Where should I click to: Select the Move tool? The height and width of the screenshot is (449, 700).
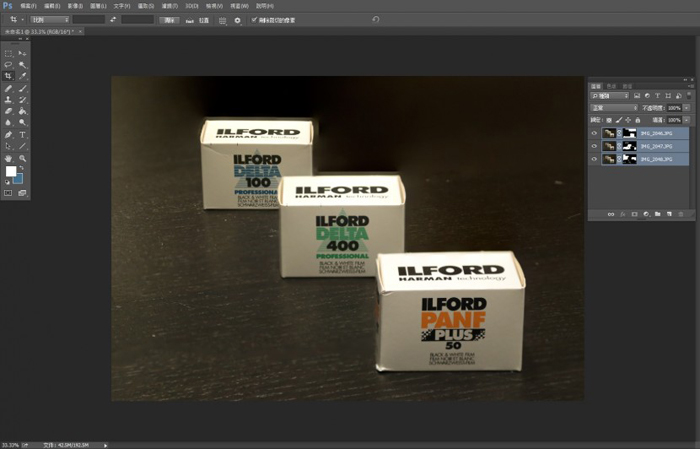tap(22, 54)
